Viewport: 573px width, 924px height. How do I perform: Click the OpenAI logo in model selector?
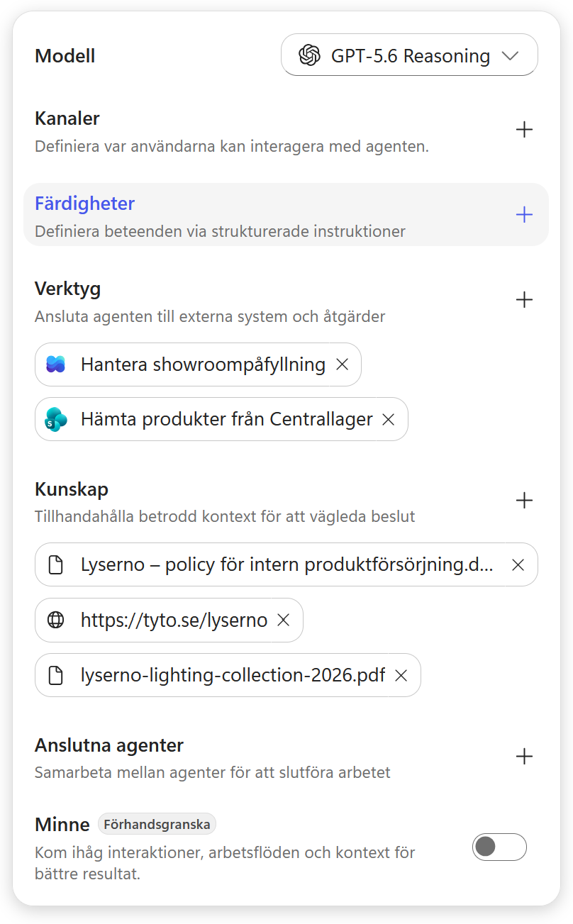[309, 55]
